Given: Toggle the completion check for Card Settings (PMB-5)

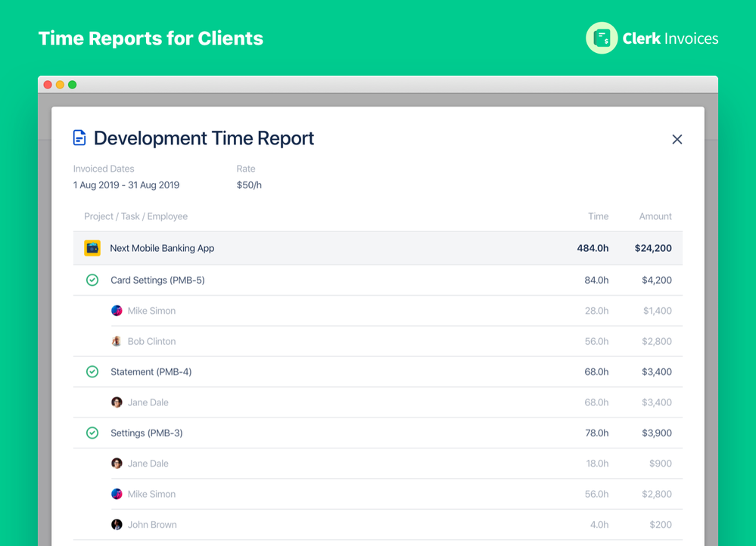Looking at the screenshot, I should click(x=92, y=279).
